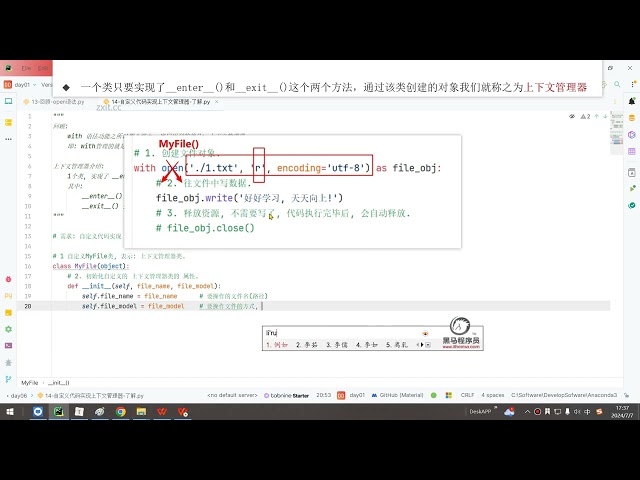Select the third IME candidate
The image size is (640, 480).
(337, 345)
